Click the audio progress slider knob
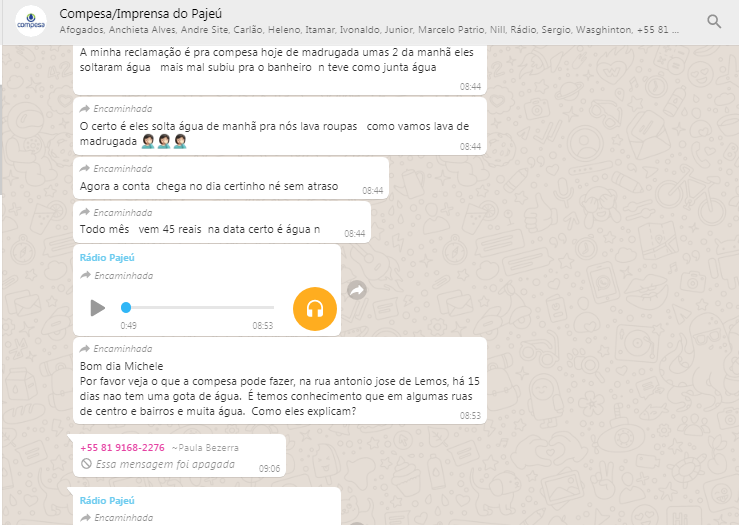This screenshot has width=739, height=525. (x=126, y=308)
